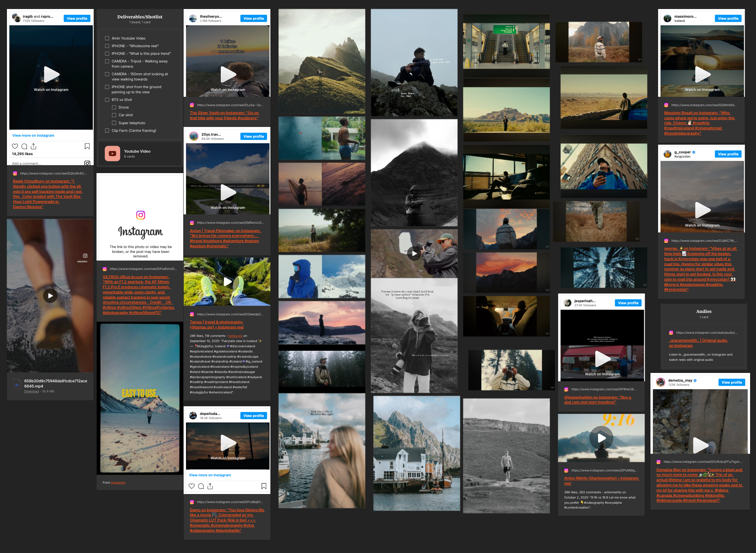Click the share icon under dopeitsda post

coord(210,486)
